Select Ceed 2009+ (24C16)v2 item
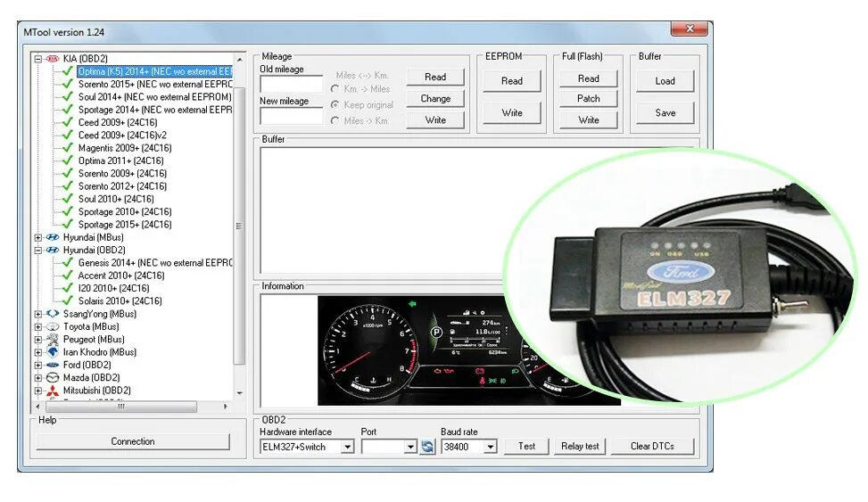The width and height of the screenshot is (868, 502). [x=122, y=135]
